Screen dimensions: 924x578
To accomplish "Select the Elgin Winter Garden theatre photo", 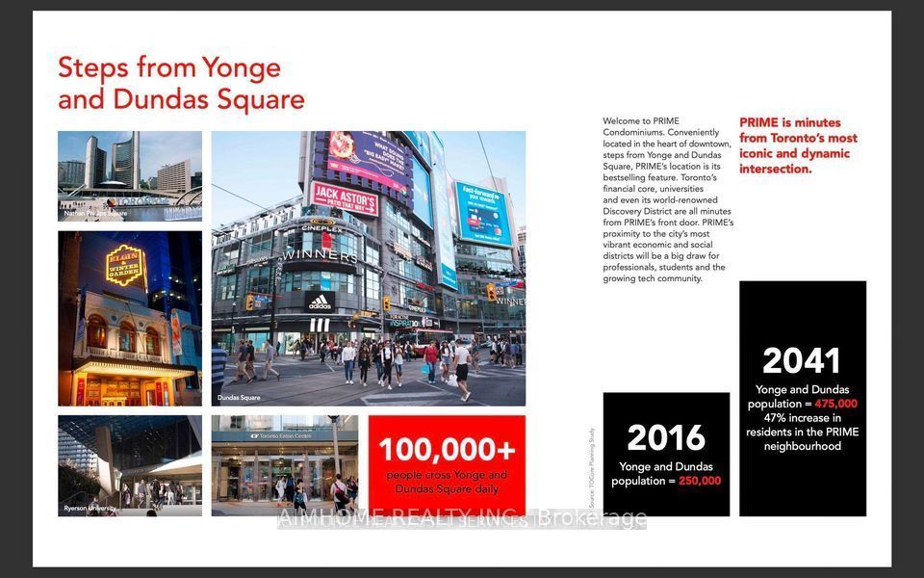I will click(130, 319).
